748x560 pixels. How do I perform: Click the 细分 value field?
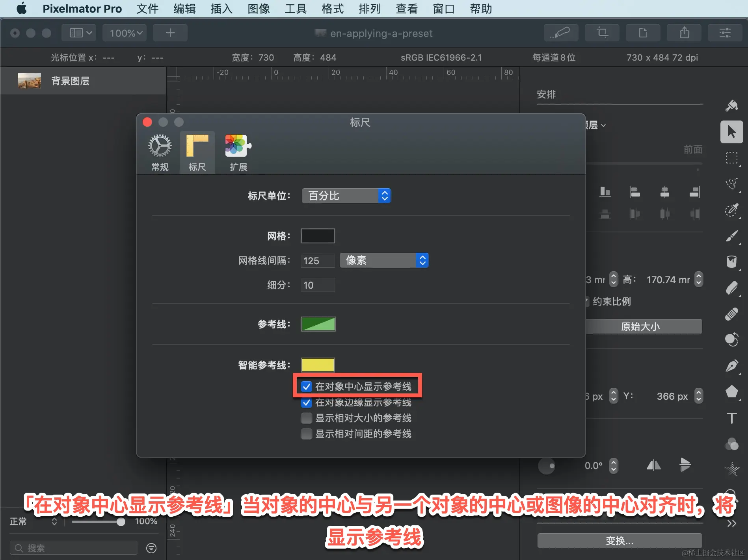coord(318,285)
